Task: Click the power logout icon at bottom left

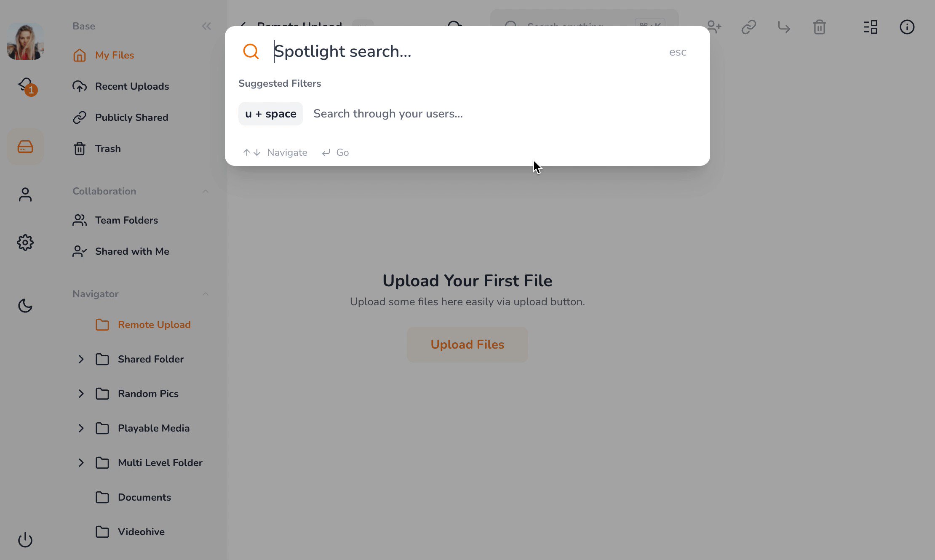Action: point(25,539)
